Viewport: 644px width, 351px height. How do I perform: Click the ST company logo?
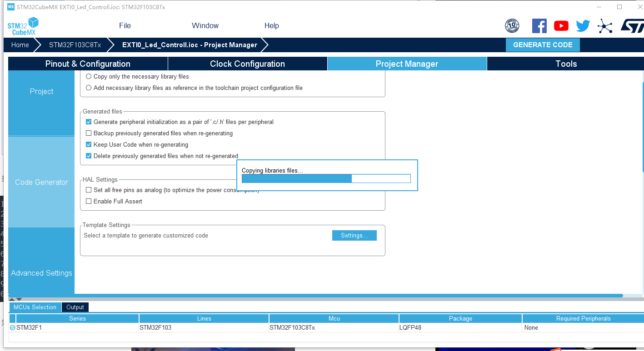632,26
